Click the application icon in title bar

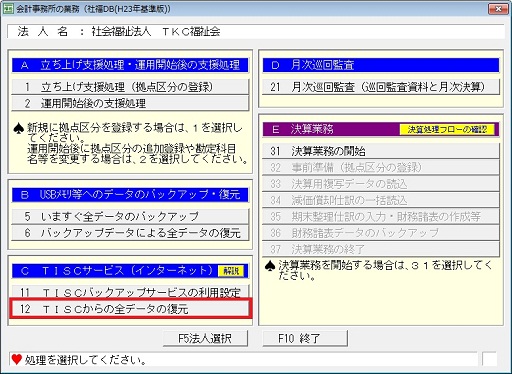click(8, 9)
